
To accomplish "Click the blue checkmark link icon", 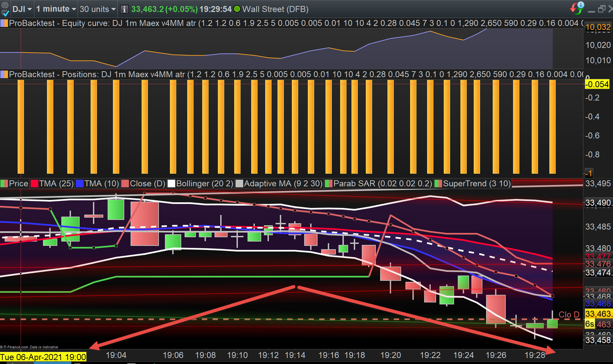I will coord(5,13).
